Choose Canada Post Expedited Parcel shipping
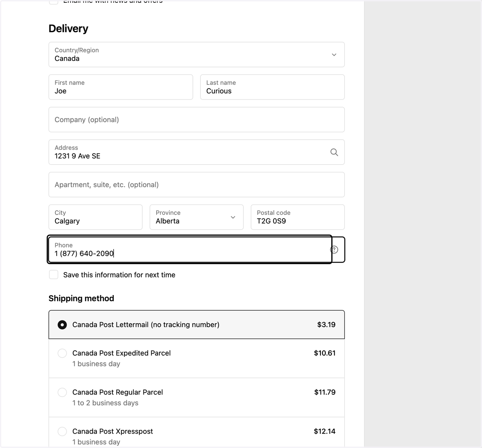482x448 pixels. tap(62, 353)
